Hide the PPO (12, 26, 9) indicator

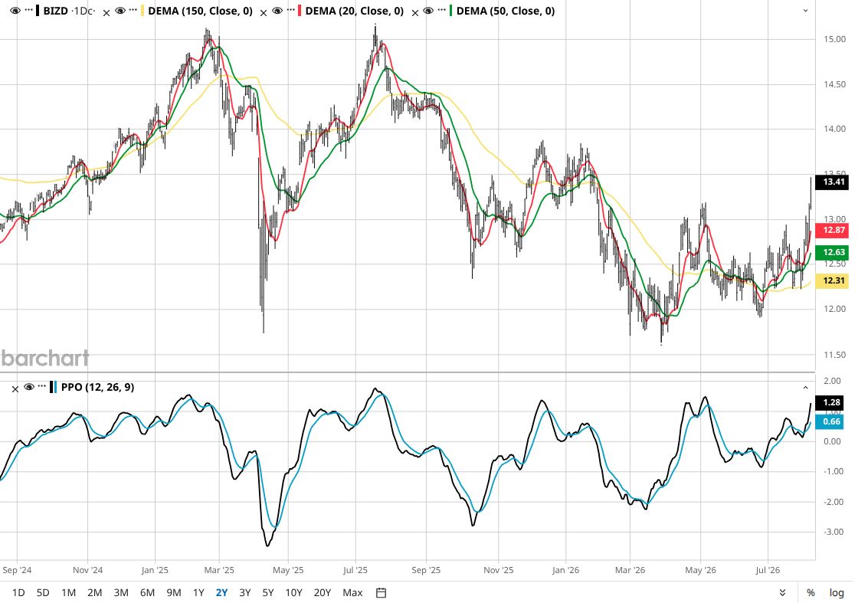click(x=29, y=387)
